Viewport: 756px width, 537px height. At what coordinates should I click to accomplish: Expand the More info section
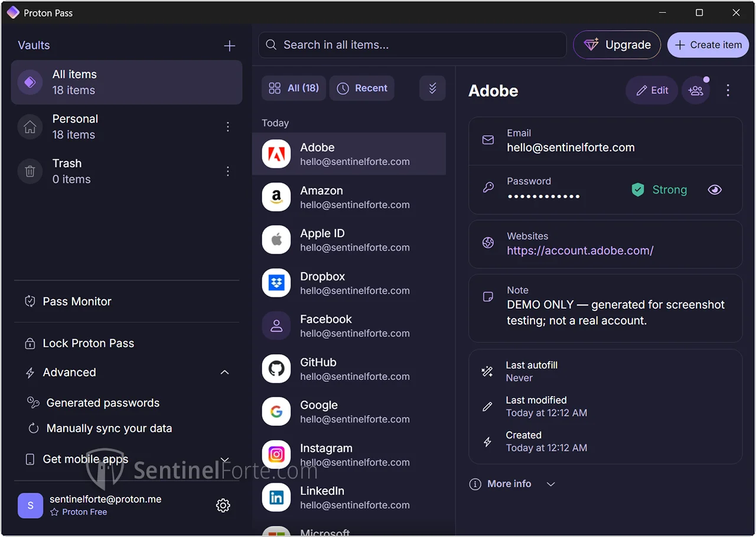tap(513, 484)
